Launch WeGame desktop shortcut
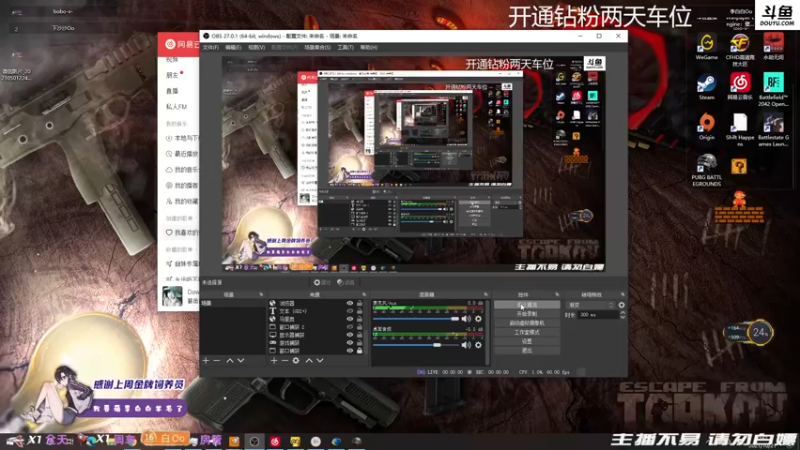Viewport: 800px width, 450px height. [x=707, y=47]
